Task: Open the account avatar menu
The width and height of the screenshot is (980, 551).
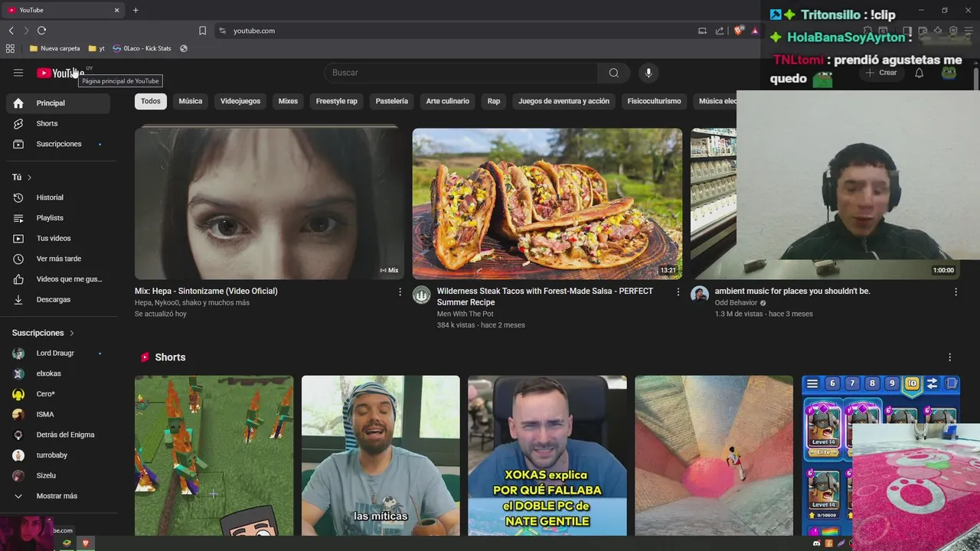Action: (x=949, y=73)
